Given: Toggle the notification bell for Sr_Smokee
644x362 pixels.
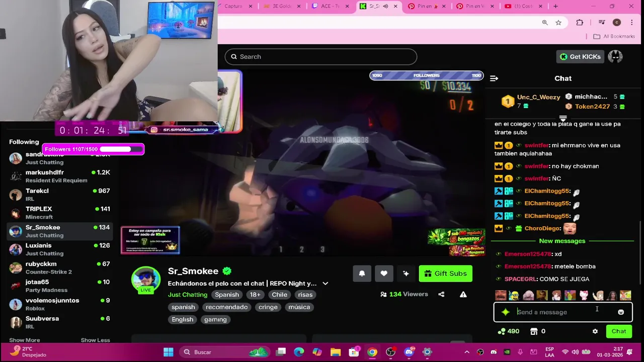Looking at the screenshot, I should tap(362, 274).
